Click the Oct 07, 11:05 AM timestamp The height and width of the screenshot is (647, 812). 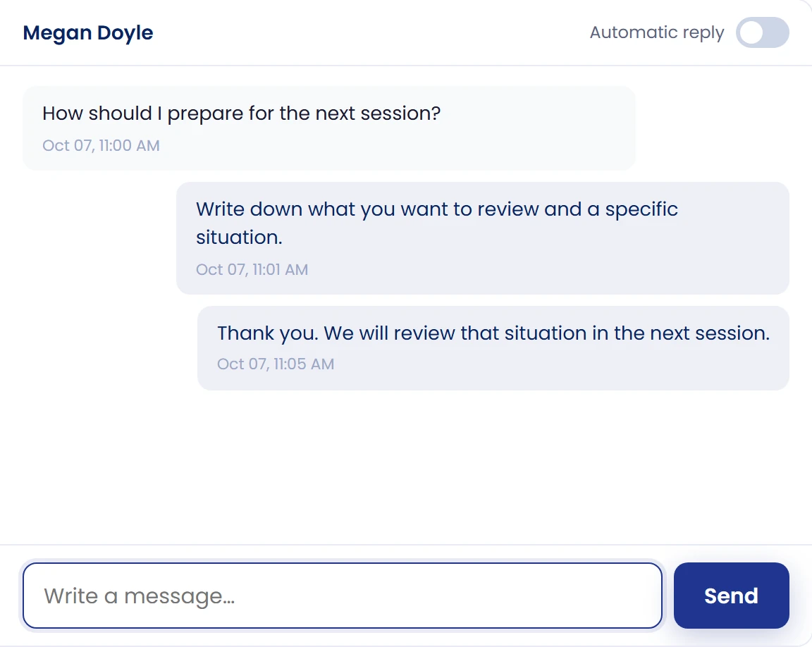[276, 364]
